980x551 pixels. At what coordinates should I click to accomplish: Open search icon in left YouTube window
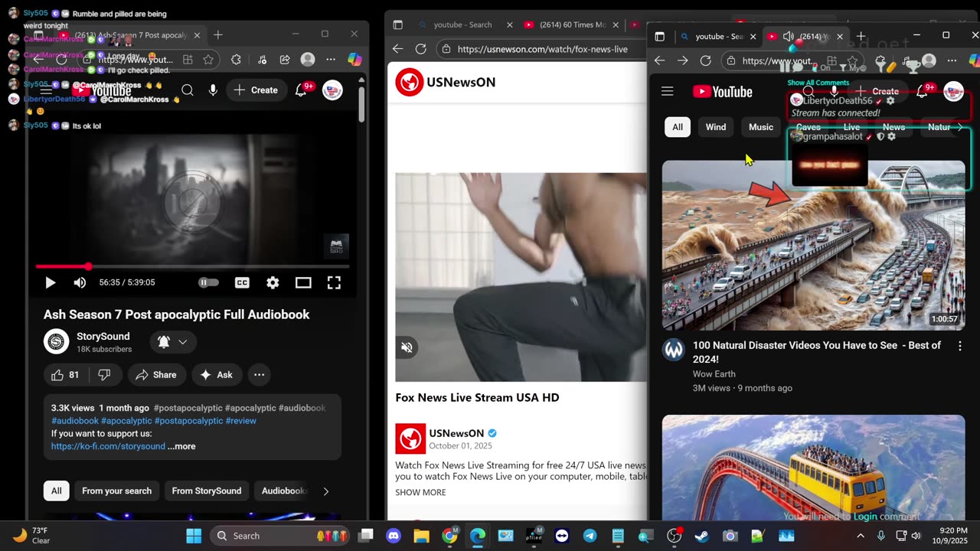(188, 90)
